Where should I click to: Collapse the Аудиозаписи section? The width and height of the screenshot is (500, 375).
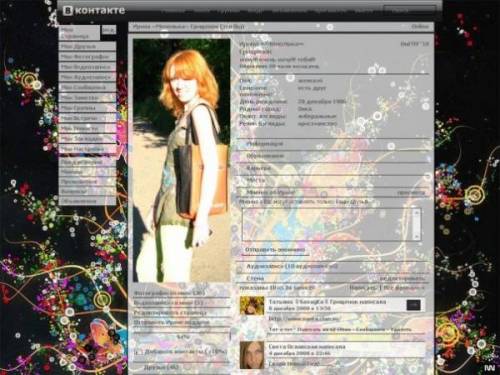[x=333, y=266]
